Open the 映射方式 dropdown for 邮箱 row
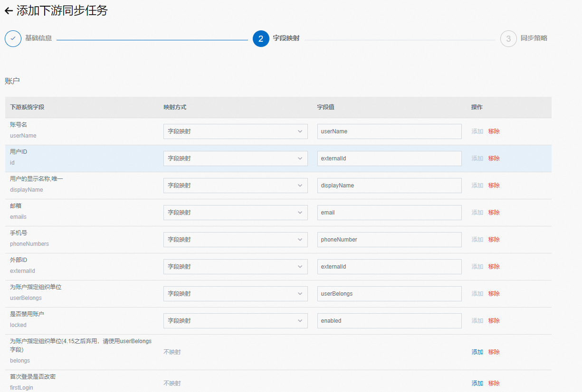582x392 pixels. [235, 213]
